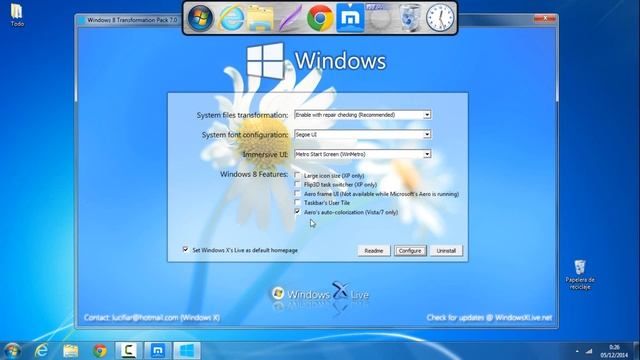Switch to the Camtasia taskbar button
This screenshot has width=640, height=360.
tap(129, 351)
